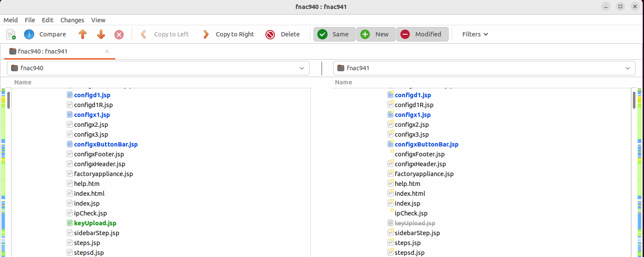
Task: Open the Filters dropdown
Action: [475, 34]
